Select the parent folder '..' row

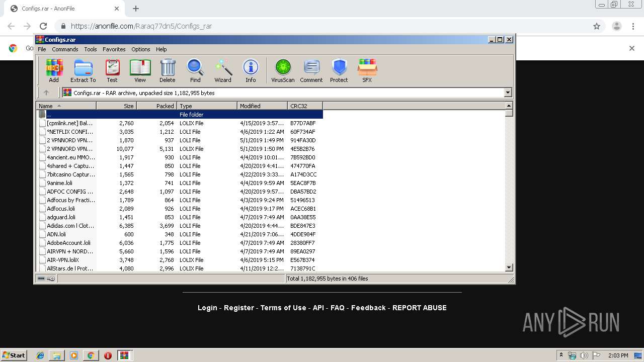[x=179, y=115]
